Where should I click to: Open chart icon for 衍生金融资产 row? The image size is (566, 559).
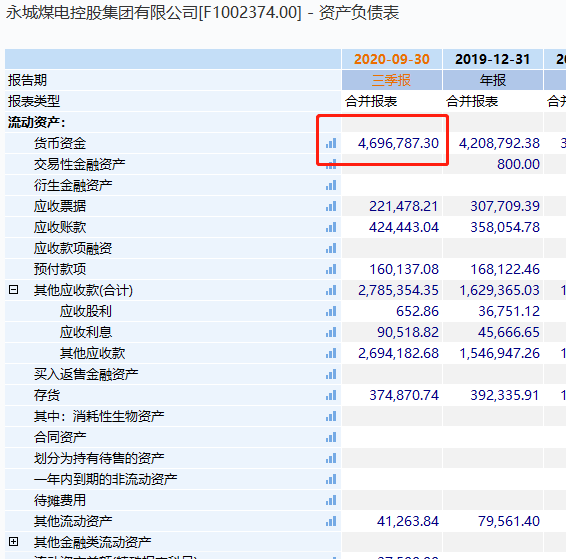[331, 185]
